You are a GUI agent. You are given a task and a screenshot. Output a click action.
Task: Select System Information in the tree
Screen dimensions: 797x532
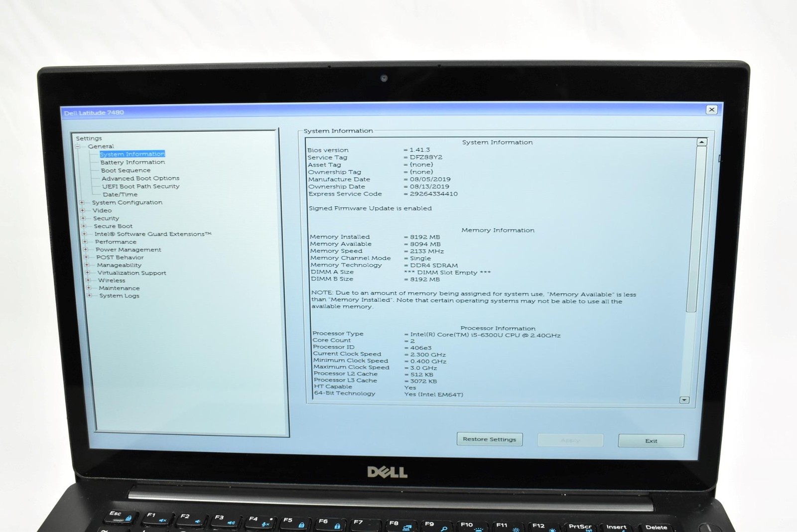click(132, 154)
